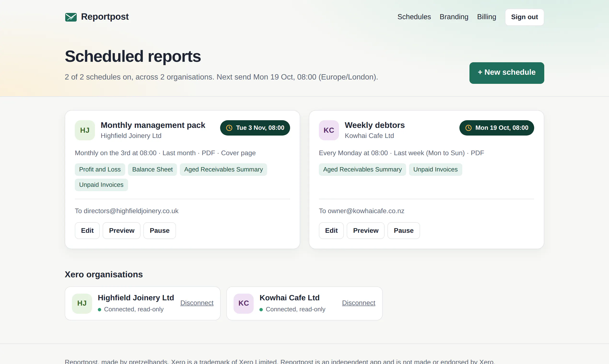Click the Profit and Loss tag

(100, 170)
